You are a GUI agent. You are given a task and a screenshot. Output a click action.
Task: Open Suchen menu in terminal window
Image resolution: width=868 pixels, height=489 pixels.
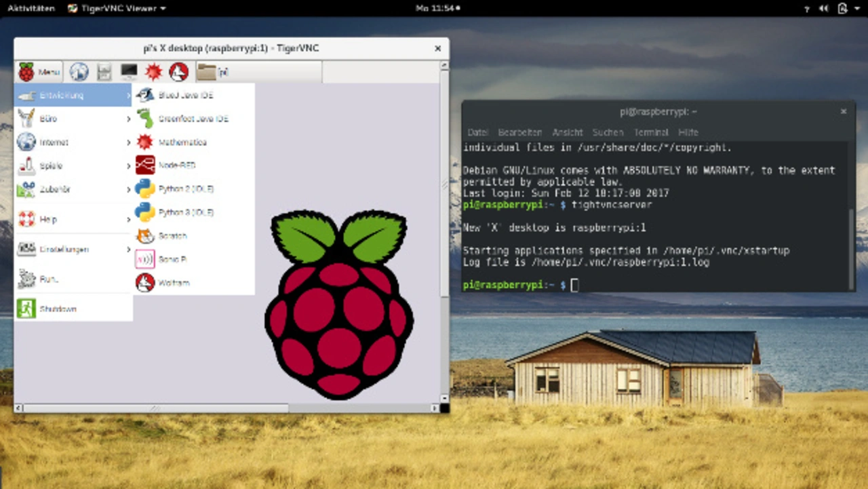(608, 132)
